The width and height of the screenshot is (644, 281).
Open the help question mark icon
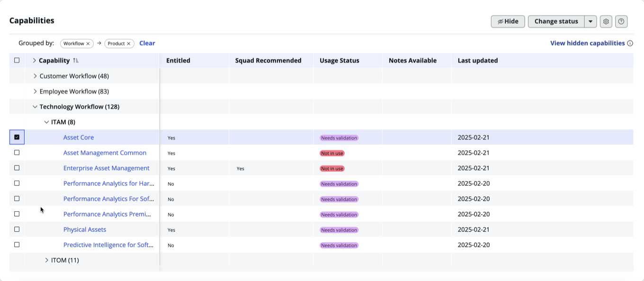click(x=621, y=21)
